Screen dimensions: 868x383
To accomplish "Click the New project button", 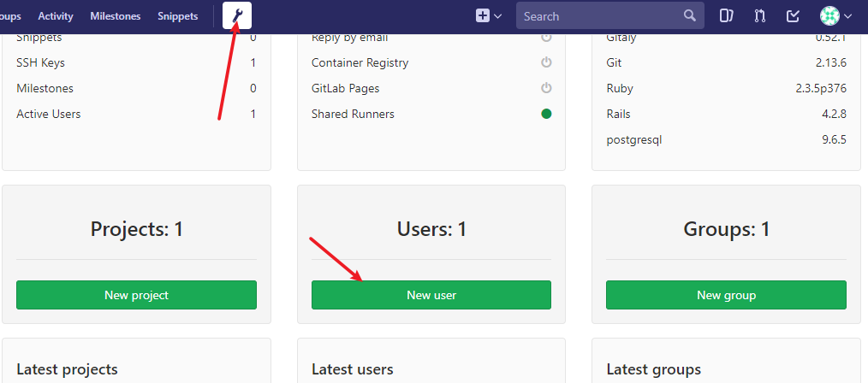I will click(x=136, y=295).
